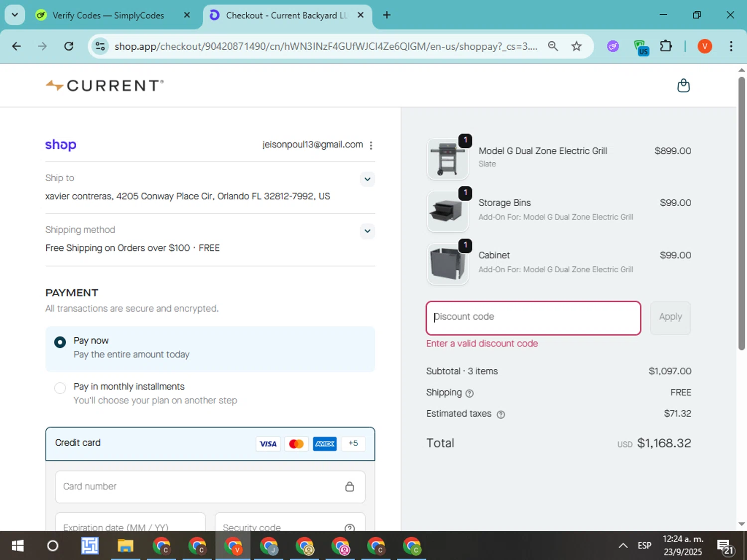Go back with the browser back arrow
747x560 pixels.
(x=16, y=46)
